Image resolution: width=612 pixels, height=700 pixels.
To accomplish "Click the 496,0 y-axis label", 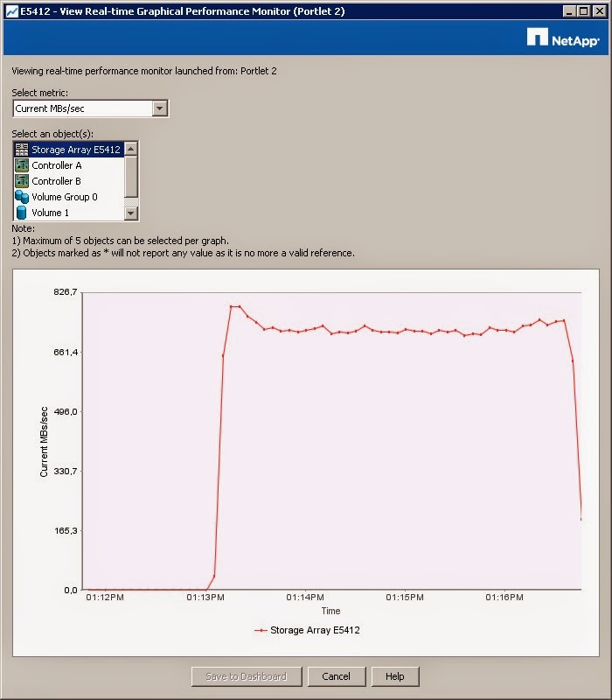I will (65, 411).
